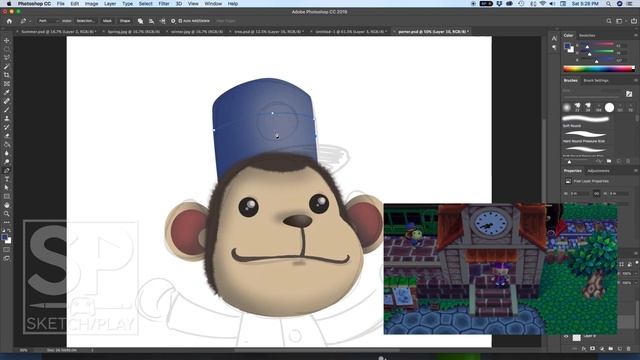
Task: Delete selected brush
Action: (x=629, y=161)
